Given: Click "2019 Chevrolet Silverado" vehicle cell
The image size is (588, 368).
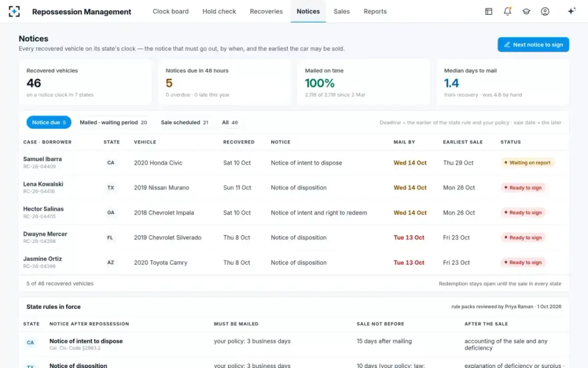Looking at the screenshot, I should coord(168,237).
